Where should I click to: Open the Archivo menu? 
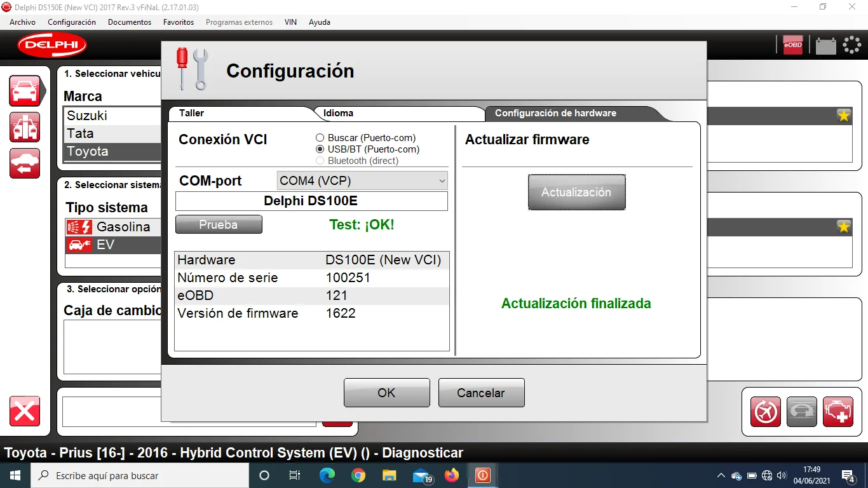[23, 22]
